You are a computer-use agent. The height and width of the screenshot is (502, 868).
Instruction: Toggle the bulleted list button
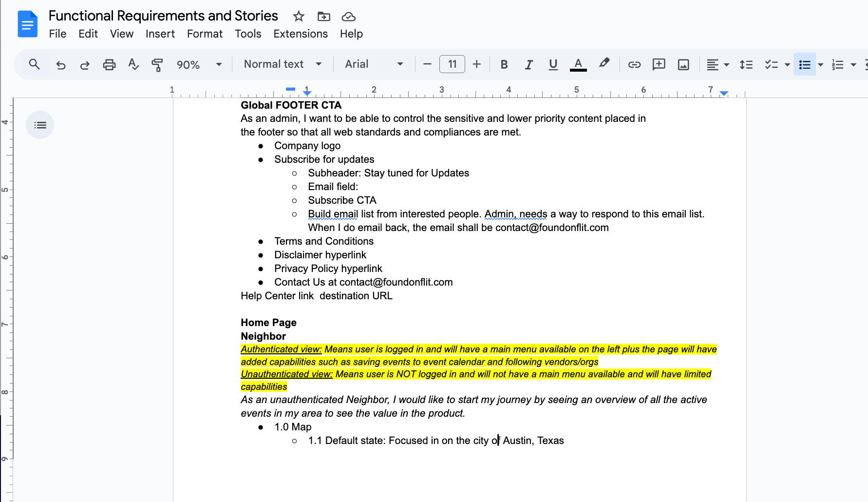coord(805,64)
